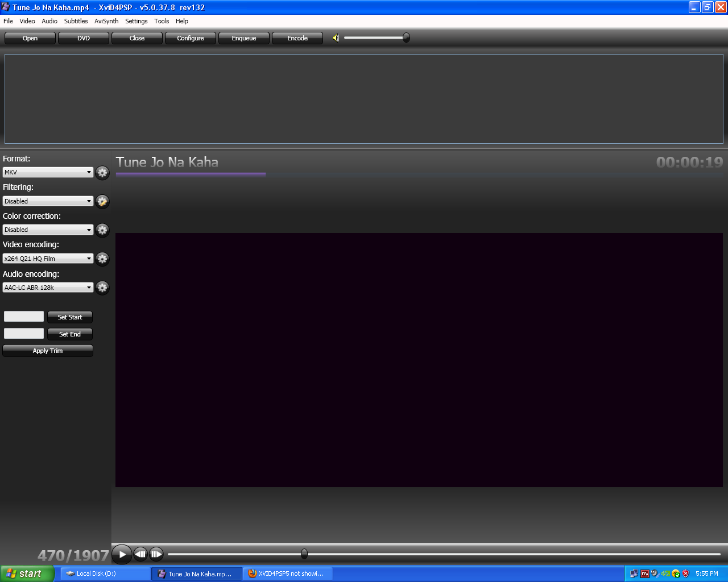This screenshot has width=728, height=582.
Task: Click the volume slider handle
Action: (406, 38)
